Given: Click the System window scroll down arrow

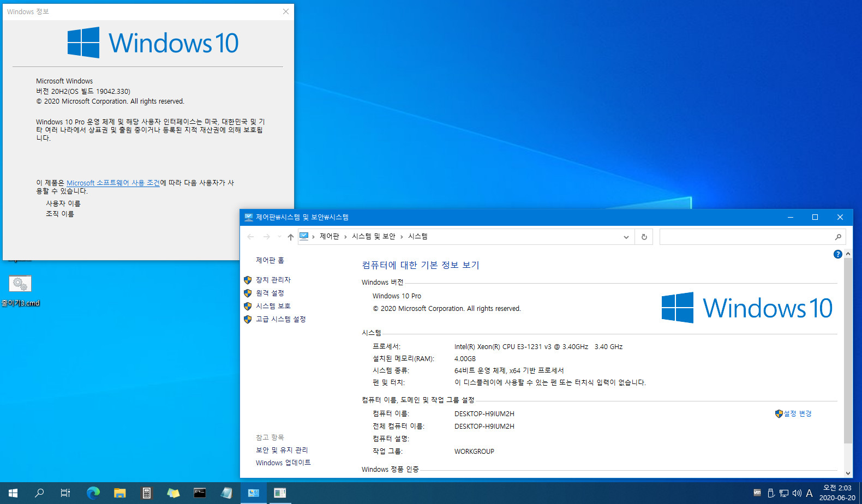Looking at the screenshot, I should coord(848,473).
